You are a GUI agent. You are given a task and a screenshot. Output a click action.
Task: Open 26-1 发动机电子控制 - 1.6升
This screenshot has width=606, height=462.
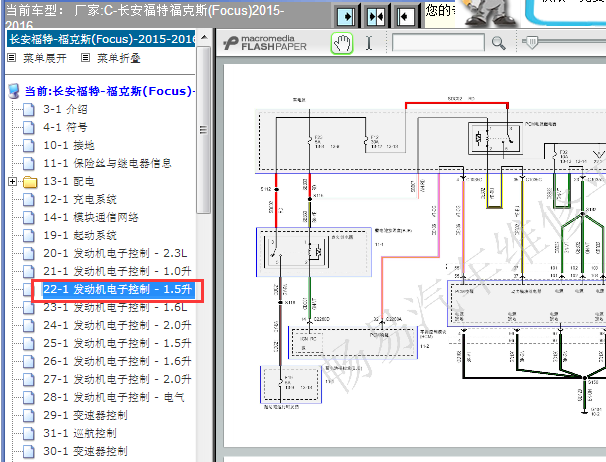117,361
